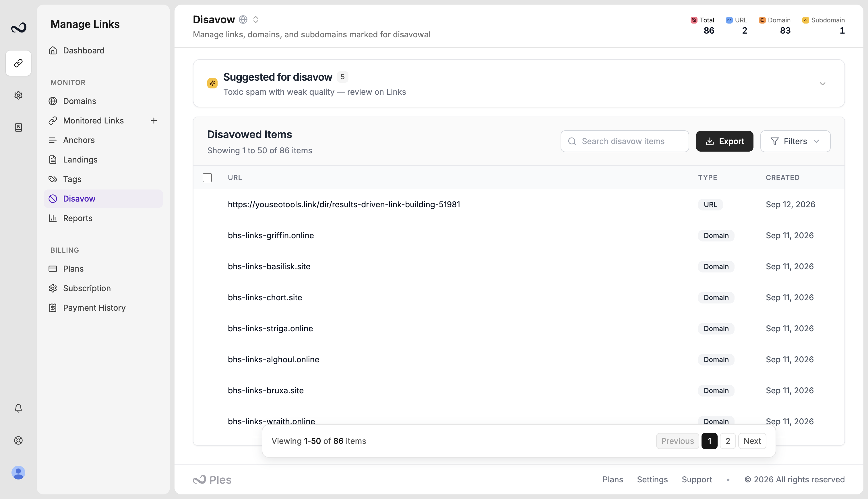The width and height of the screenshot is (868, 499).
Task: Click the Ples footer logo
Action: (x=212, y=479)
